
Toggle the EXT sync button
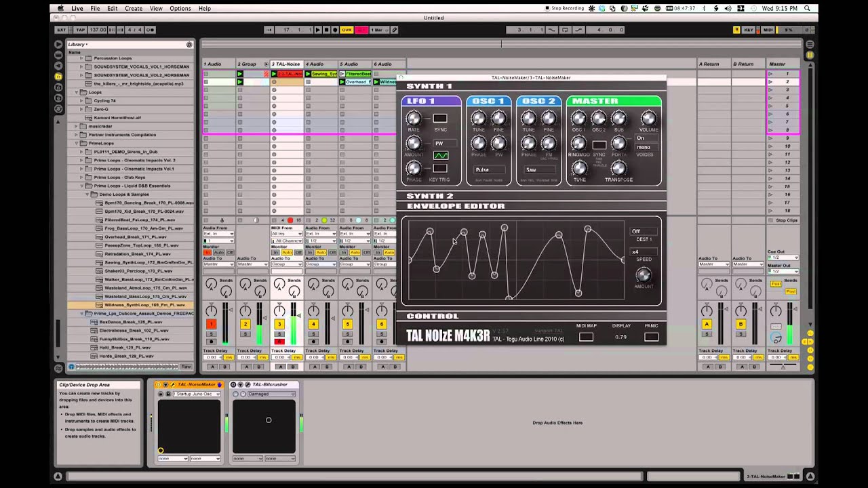pyautogui.click(x=62, y=30)
